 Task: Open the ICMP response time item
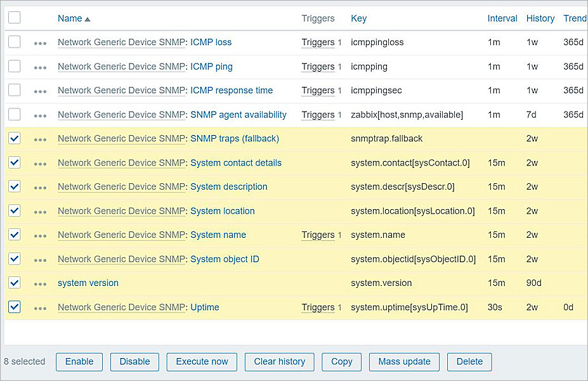(232, 90)
